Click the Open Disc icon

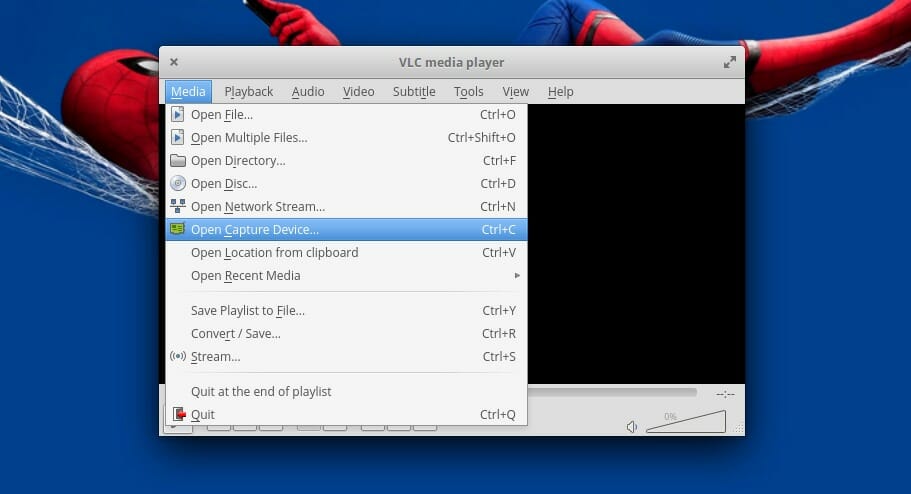tap(178, 184)
